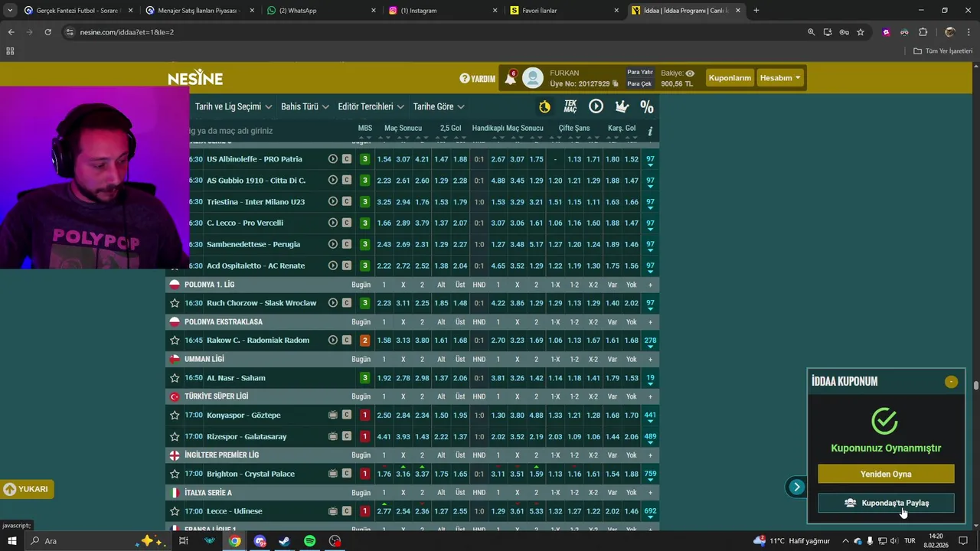This screenshot has height=551, width=980.
Task: Open Editör Tercihleri dropdown
Action: point(371,106)
